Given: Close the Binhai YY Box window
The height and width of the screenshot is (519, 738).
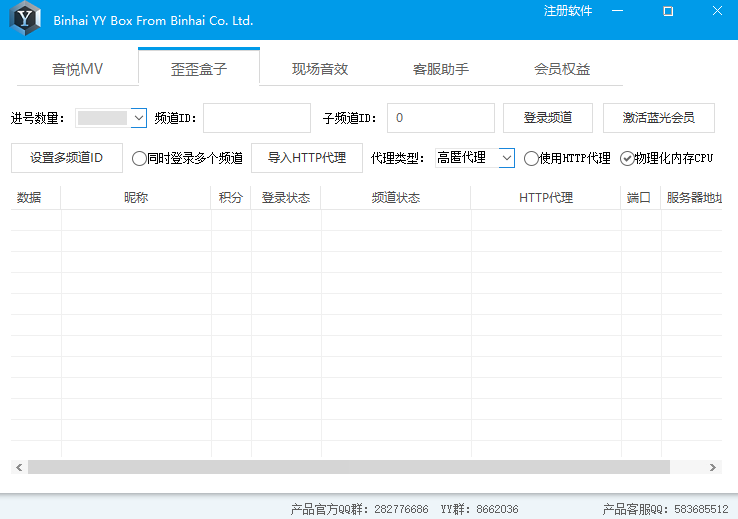Looking at the screenshot, I should [x=717, y=11].
